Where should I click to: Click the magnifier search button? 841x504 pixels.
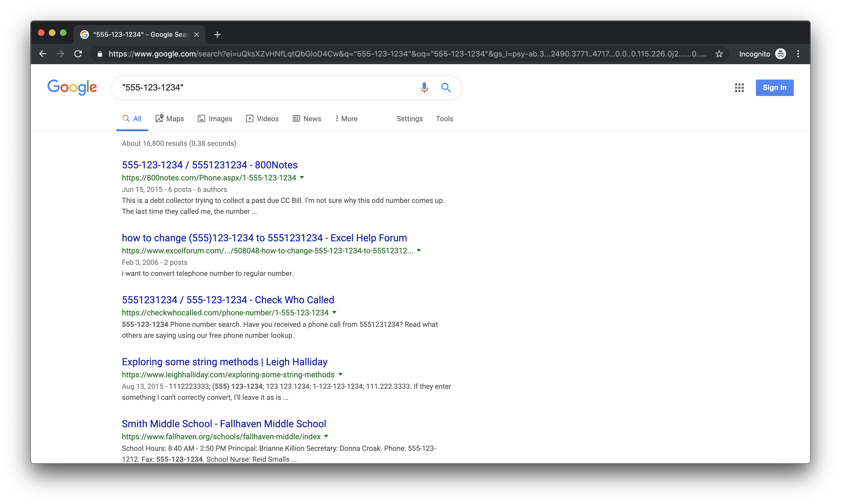(446, 88)
